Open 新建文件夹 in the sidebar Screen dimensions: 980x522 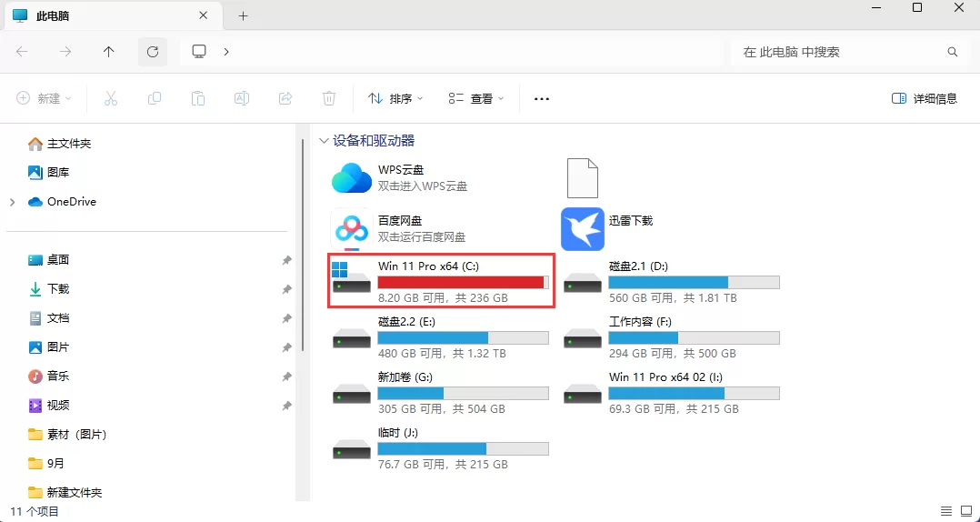coord(65,493)
